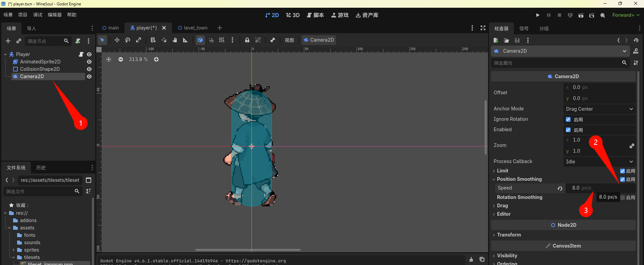Viewport: 644px width, 265px height.
Task: Click the Camera2D button in viewport toolbar
Action: pyautogui.click(x=319, y=40)
